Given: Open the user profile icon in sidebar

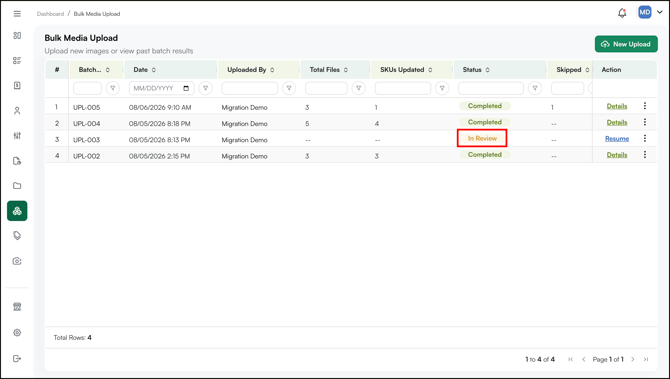Looking at the screenshot, I should (17, 111).
